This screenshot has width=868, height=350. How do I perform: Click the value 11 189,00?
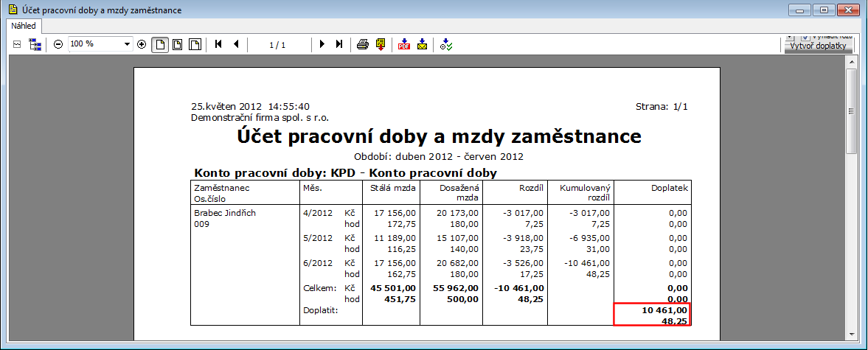393,238
